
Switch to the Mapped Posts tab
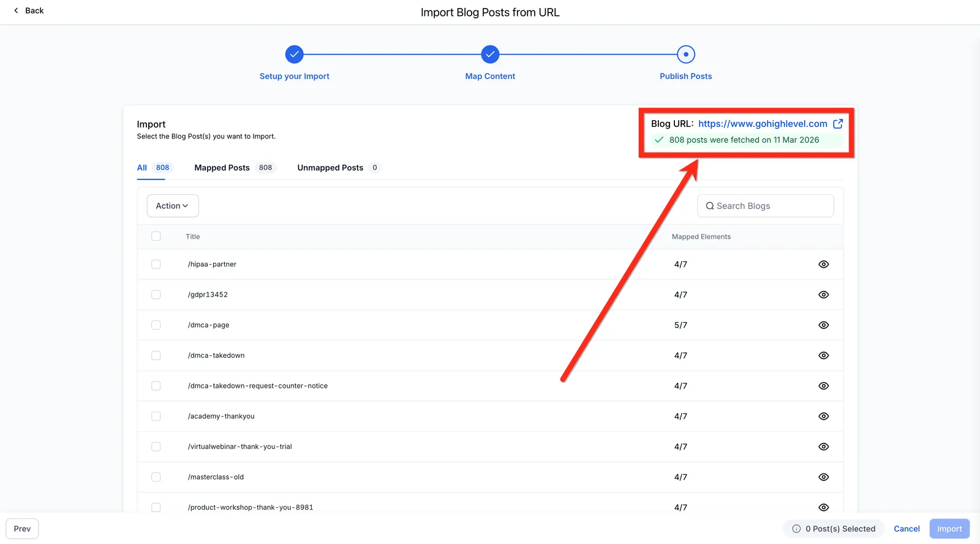(x=235, y=167)
